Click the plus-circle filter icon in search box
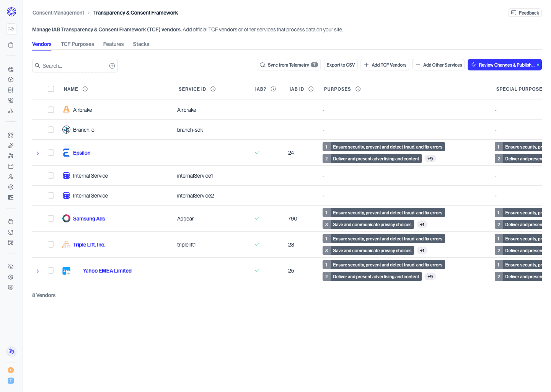Image resolution: width=551 pixels, height=392 pixels. 112,66
